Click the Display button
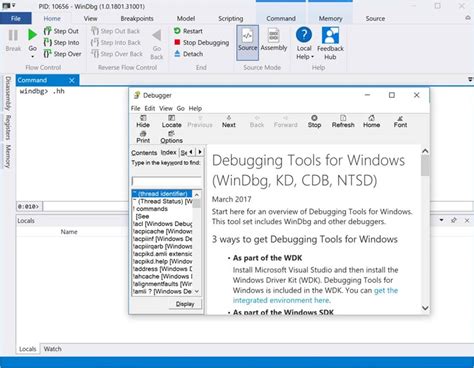This screenshot has width=474, height=368. point(185,304)
